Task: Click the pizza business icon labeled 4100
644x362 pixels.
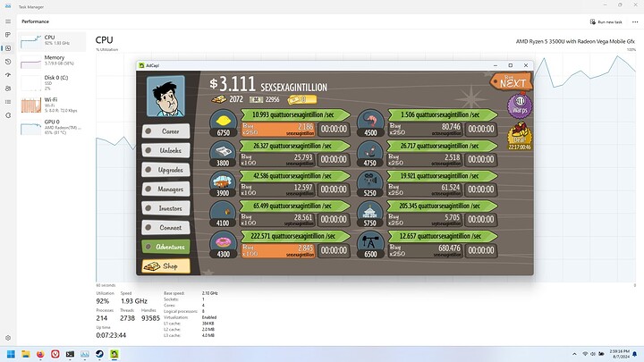Action: 223,214
